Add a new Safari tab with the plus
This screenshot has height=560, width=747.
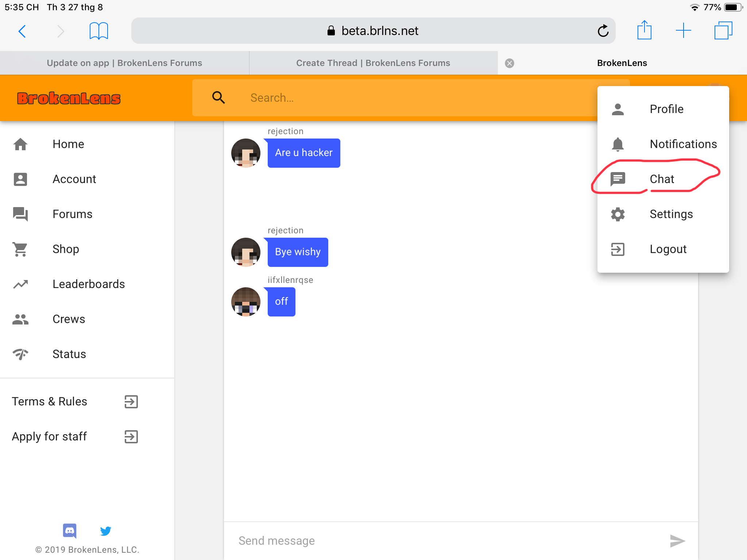(683, 31)
